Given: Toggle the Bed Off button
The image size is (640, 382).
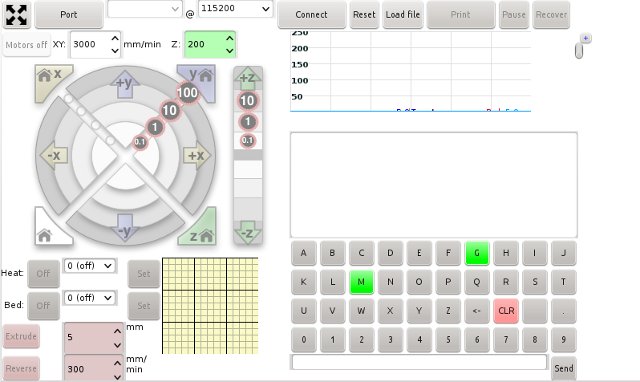Looking at the screenshot, I should pyautogui.click(x=43, y=306).
